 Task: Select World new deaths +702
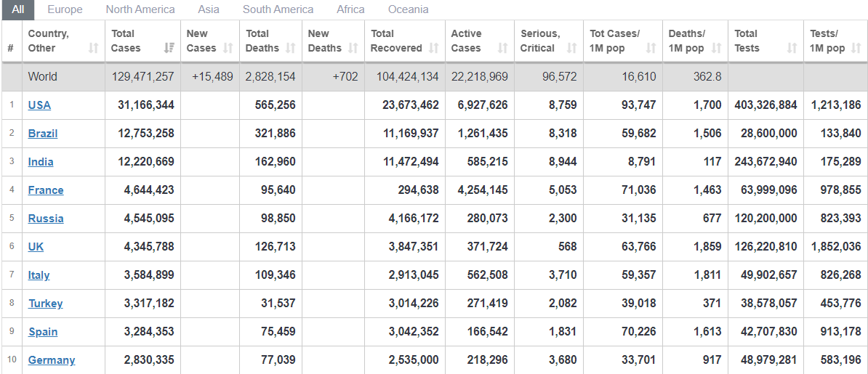[345, 76]
